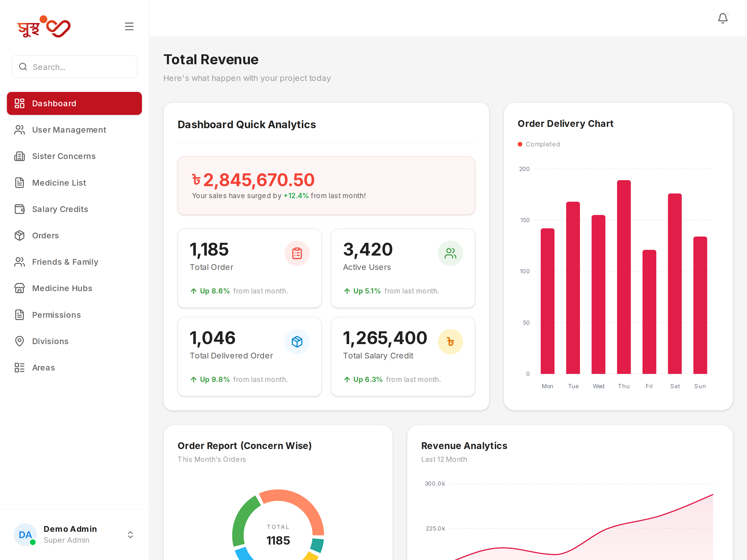Viewport: 747px width, 560px height.
Task: Click the Search input field
Action: 74,67
